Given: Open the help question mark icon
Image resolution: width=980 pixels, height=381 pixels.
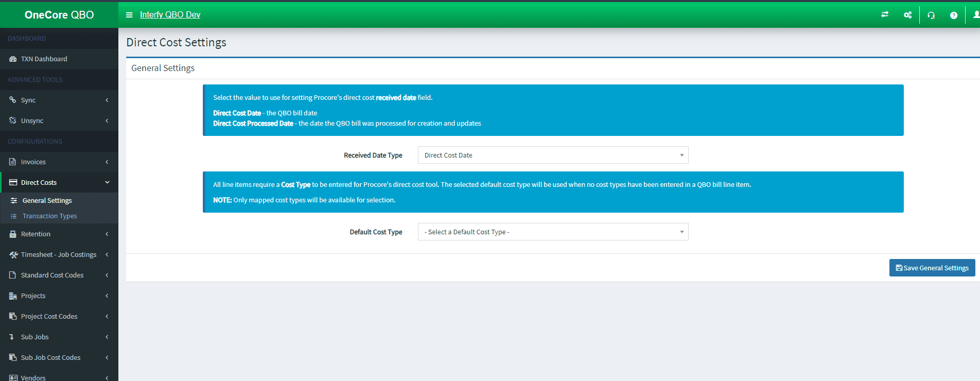Looking at the screenshot, I should [953, 15].
